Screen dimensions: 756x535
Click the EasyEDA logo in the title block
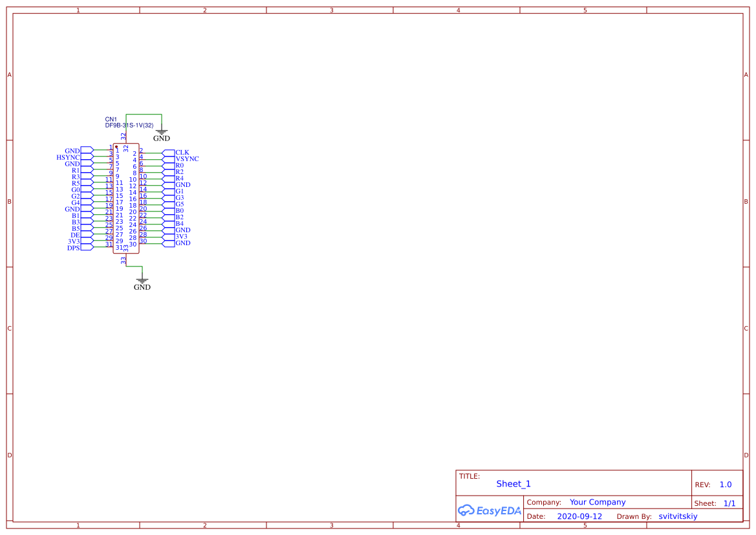[489, 510]
